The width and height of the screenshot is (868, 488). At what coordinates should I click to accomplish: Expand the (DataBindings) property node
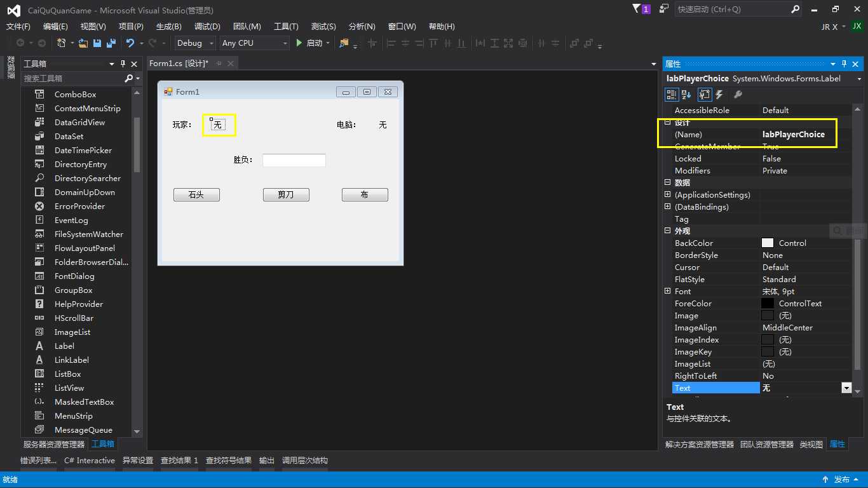667,207
